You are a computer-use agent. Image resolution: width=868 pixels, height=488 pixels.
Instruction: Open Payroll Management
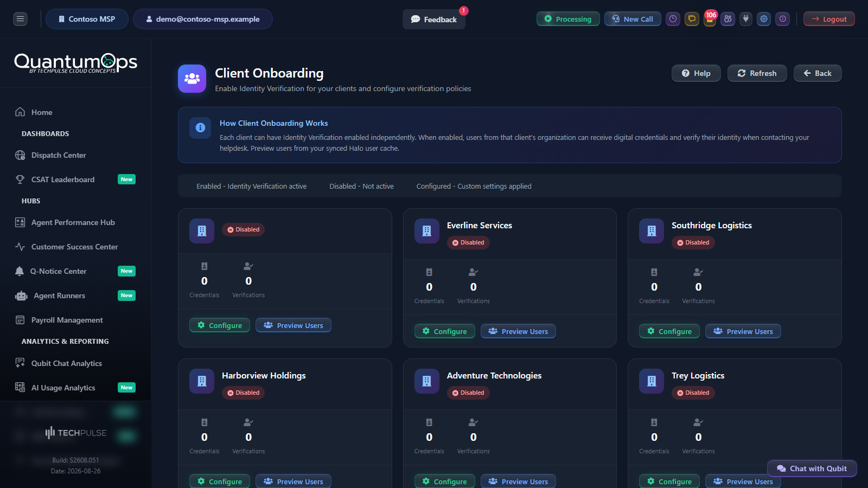click(75, 320)
